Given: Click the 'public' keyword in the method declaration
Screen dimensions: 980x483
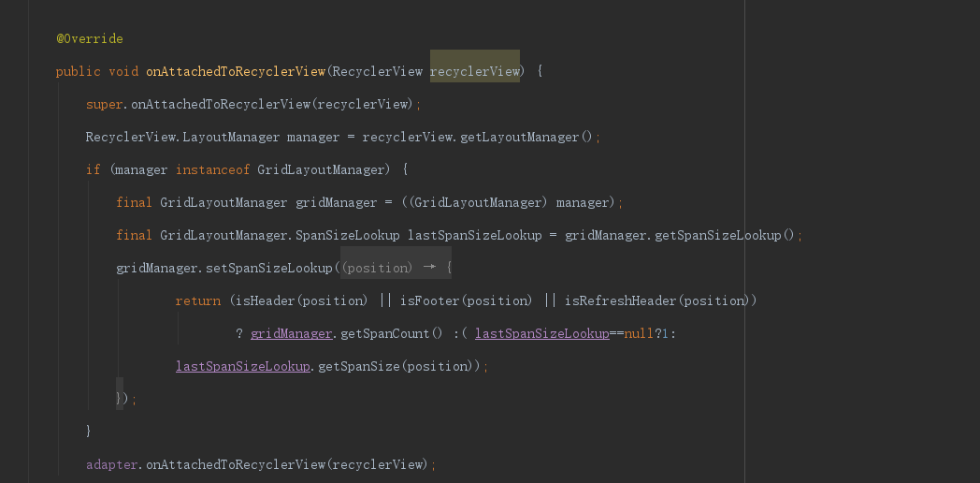Looking at the screenshot, I should pyautogui.click(x=79, y=71).
